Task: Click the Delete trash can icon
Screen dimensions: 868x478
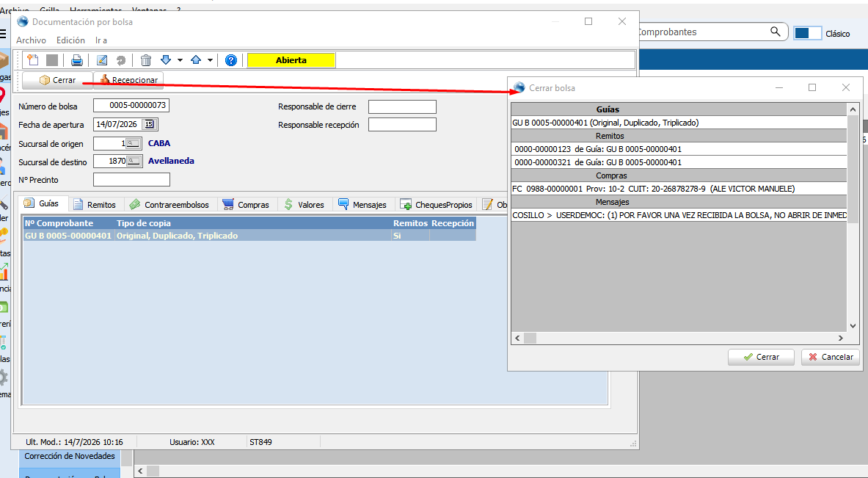Action: click(x=145, y=59)
